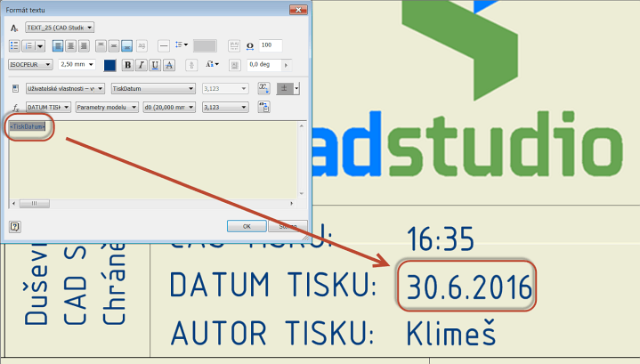Click the fx parameter icon
This screenshot has height=364, width=640.
[15, 108]
